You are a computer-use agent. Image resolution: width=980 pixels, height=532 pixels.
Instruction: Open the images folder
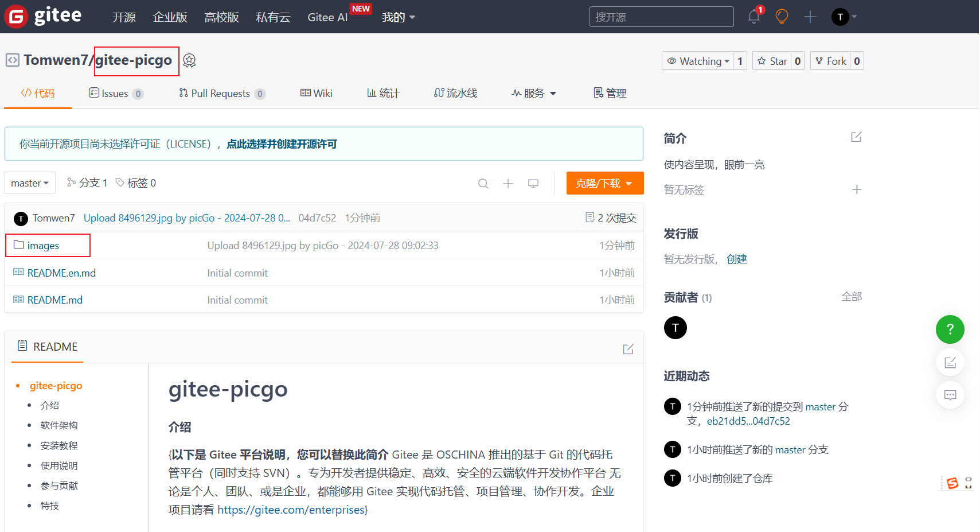(x=43, y=246)
